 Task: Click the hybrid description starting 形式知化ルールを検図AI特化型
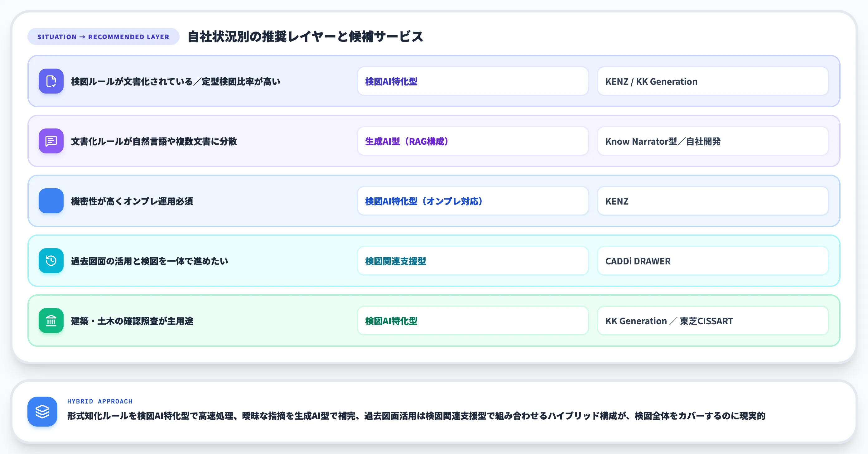[416, 416]
